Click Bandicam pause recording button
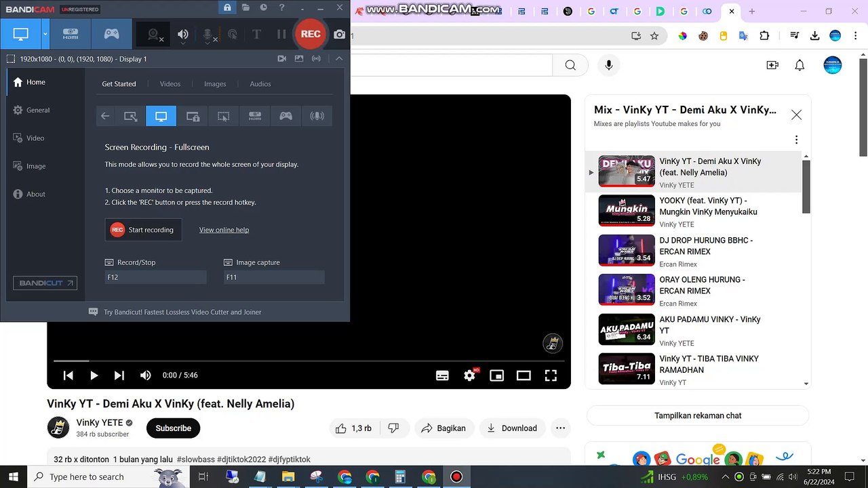The height and width of the screenshot is (488, 868). click(x=281, y=35)
